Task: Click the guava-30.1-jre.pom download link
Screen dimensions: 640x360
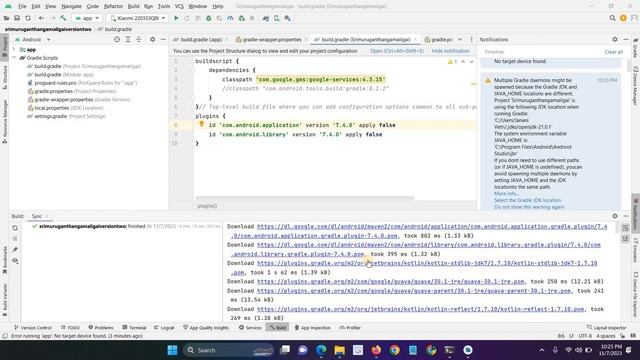Action: 390,281
